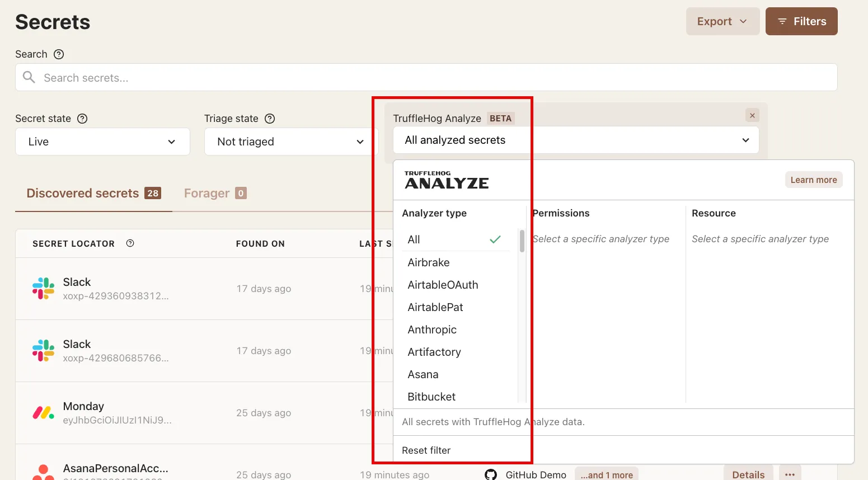Click the Slack logo for xoxp-429360938312 row
This screenshot has width=868, height=480.
click(43, 289)
